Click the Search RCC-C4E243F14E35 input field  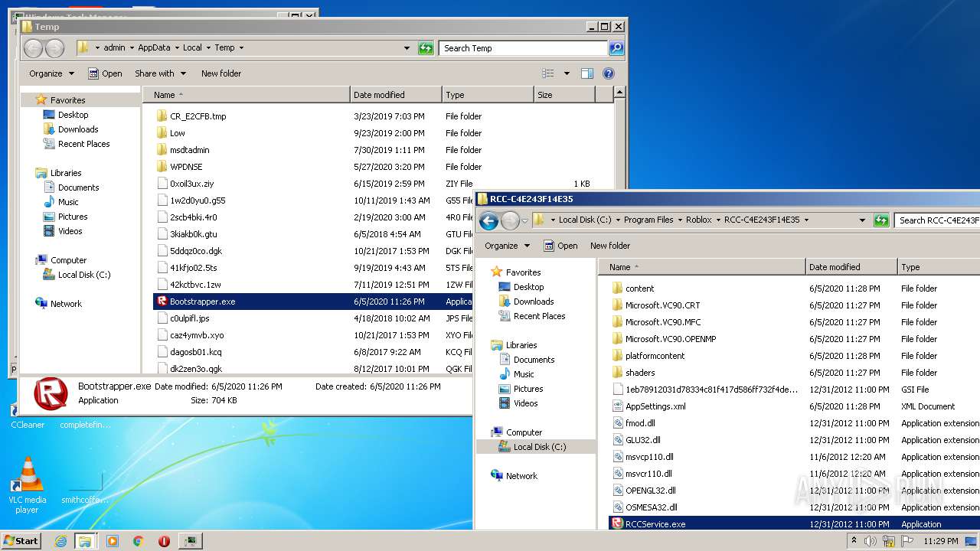coord(938,220)
